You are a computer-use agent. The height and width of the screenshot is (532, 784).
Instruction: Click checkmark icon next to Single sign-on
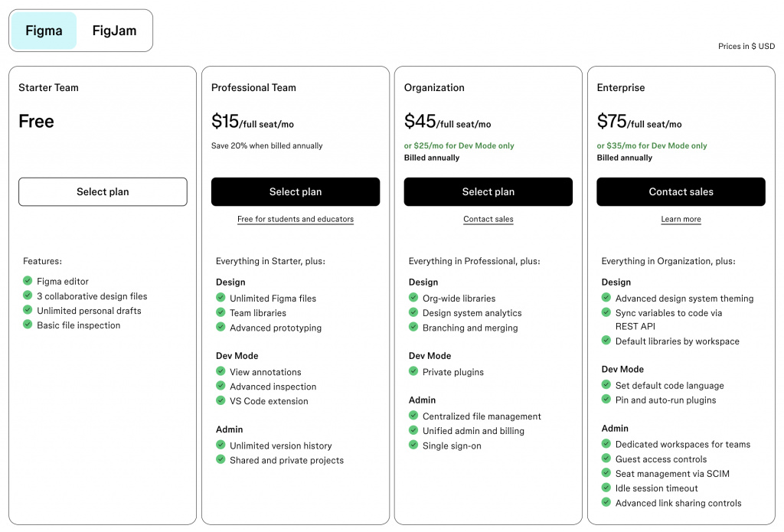(x=413, y=445)
